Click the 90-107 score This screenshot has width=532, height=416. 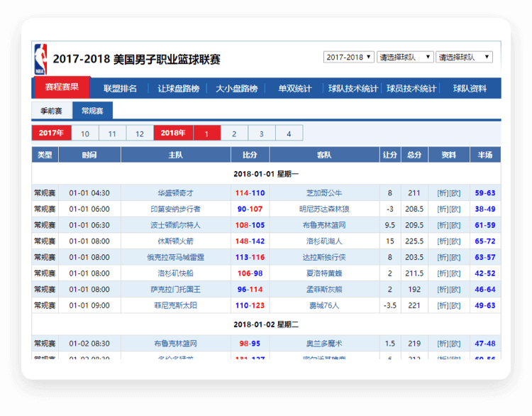(250, 209)
